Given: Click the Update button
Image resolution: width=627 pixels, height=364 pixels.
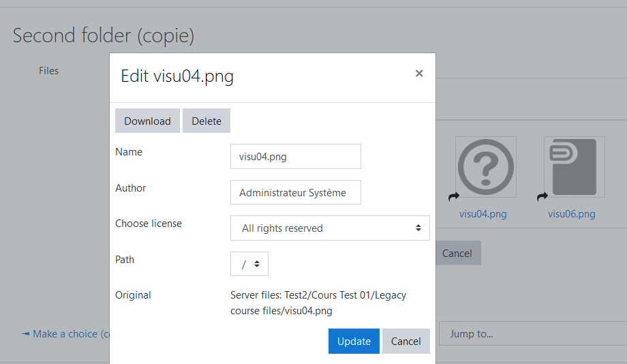Looking at the screenshot, I should [x=354, y=342].
